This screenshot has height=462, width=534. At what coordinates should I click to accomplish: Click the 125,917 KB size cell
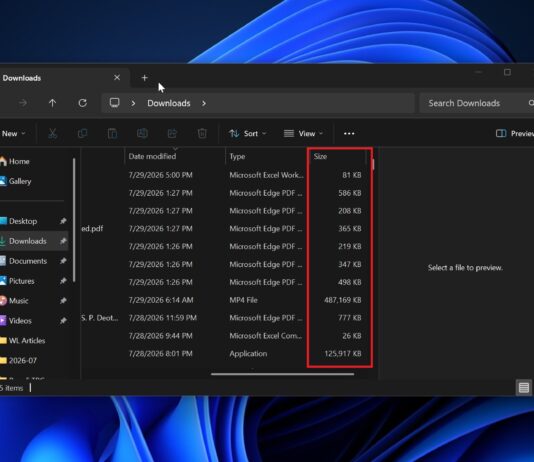[x=343, y=353]
